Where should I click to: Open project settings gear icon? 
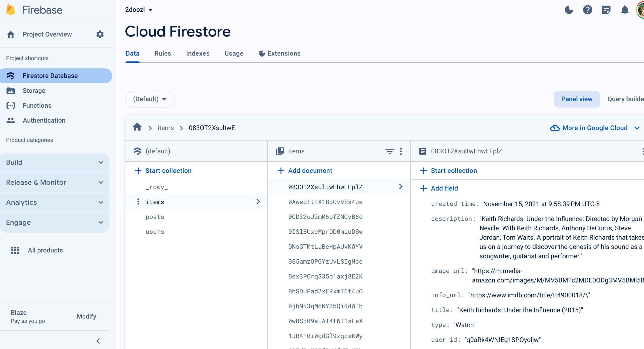100,34
